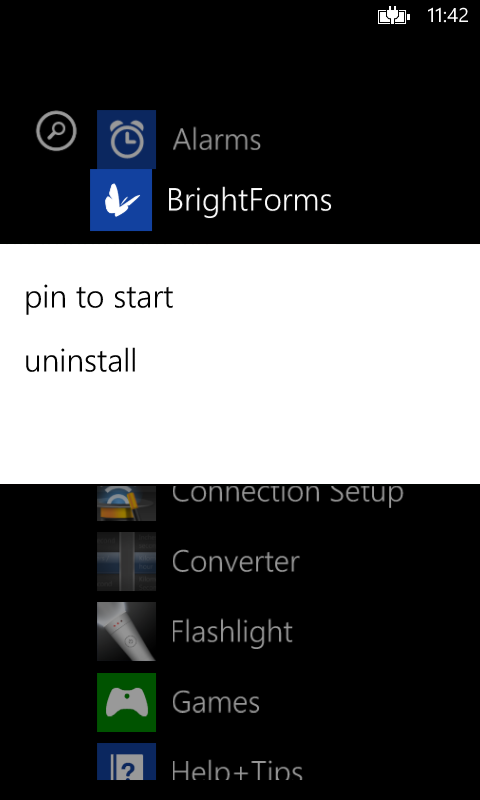
Task: Open the Connection Setup app icon
Action: coord(127,503)
